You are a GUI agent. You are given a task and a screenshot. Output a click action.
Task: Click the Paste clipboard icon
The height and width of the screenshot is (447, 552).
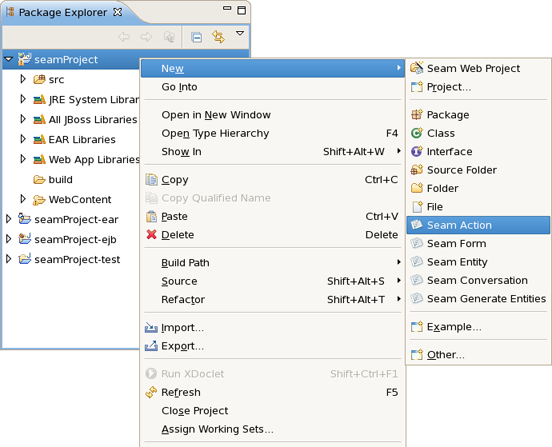151,216
